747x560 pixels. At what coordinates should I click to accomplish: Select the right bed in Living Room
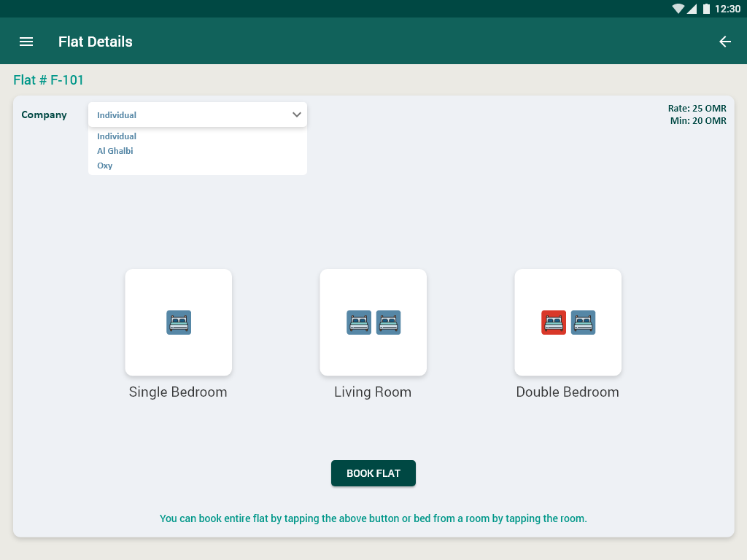click(x=388, y=322)
